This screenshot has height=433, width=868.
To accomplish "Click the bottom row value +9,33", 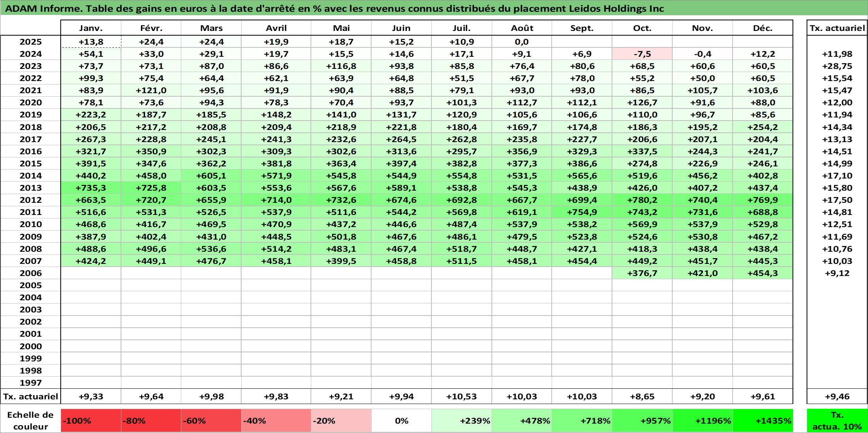I will (x=91, y=397).
